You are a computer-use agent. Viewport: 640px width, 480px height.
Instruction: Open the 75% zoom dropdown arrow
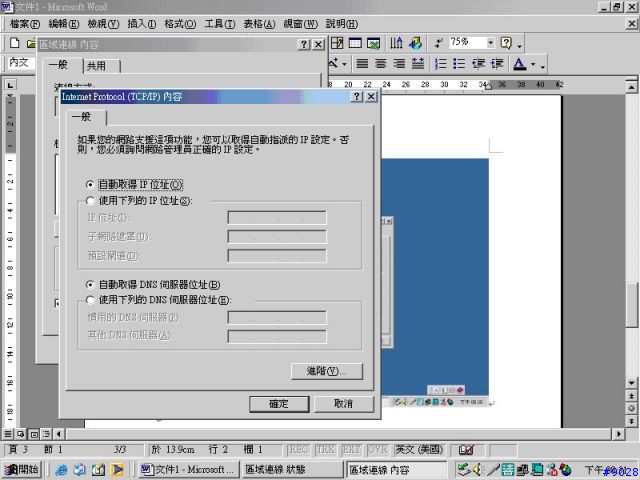pos(491,42)
